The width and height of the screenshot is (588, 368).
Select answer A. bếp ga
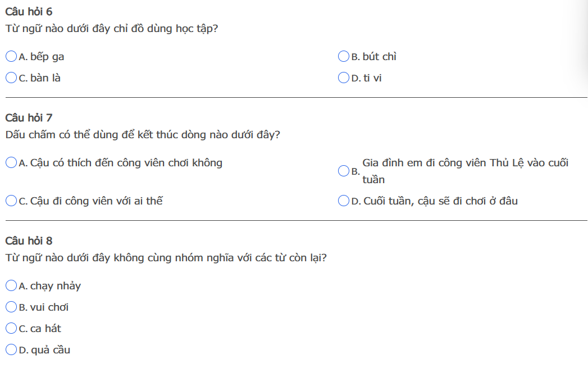(x=11, y=57)
